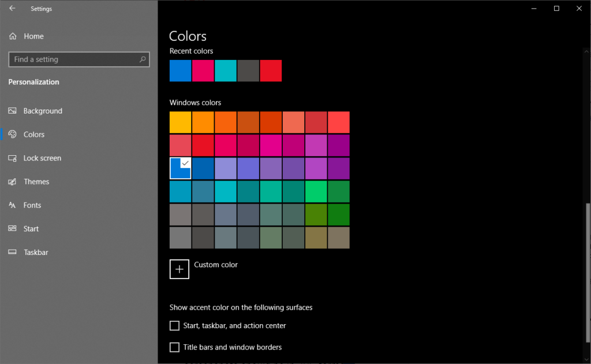Add a custom color with plus button
The height and width of the screenshot is (364, 591).
pos(179,269)
